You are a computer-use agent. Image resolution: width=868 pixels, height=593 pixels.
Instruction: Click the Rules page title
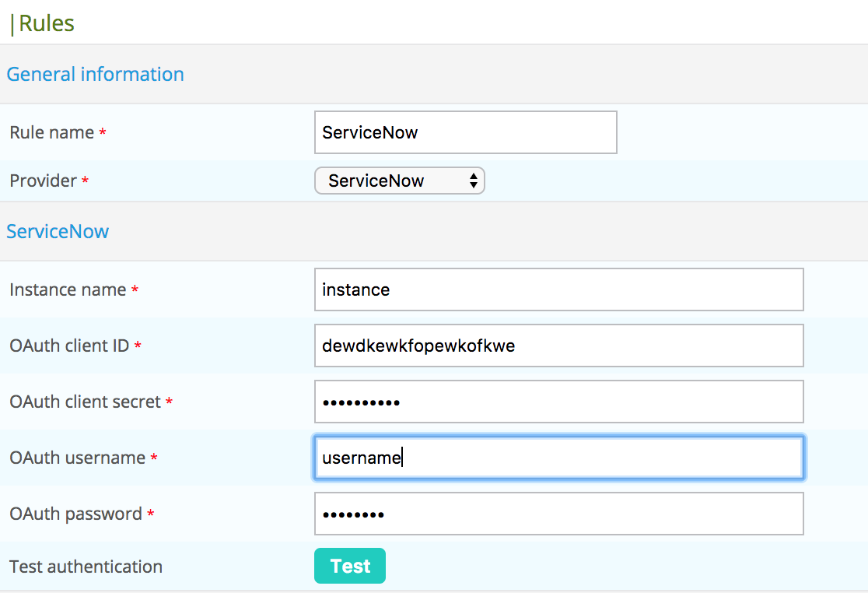[47, 23]
